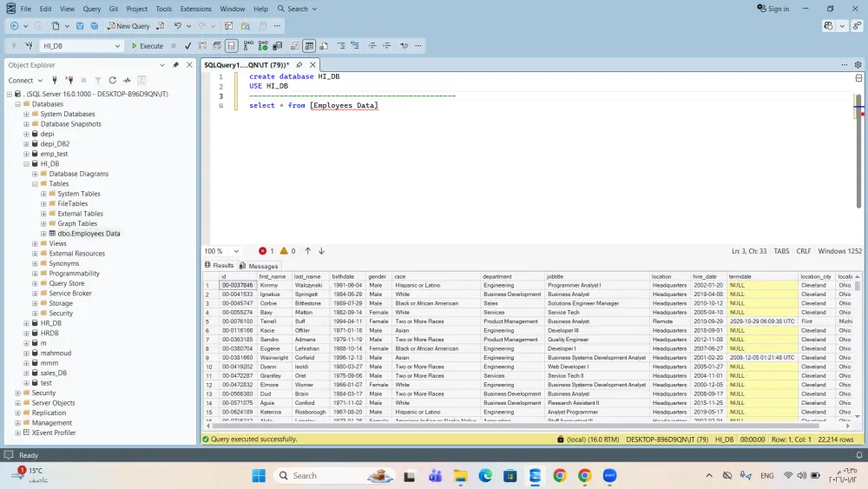Click Save file icon in toolbar
Image resolution: width=868 pixels, height=489 pixels.
pos(80,25)
